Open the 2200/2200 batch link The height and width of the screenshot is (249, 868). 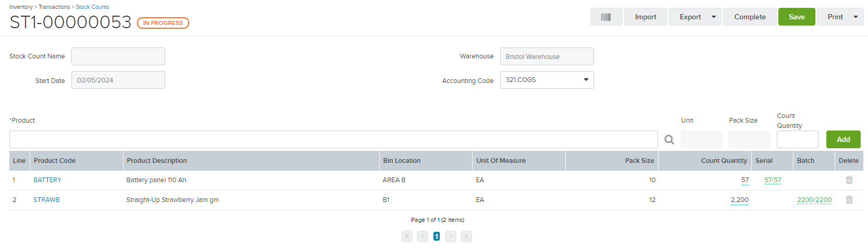pos(814,200)
